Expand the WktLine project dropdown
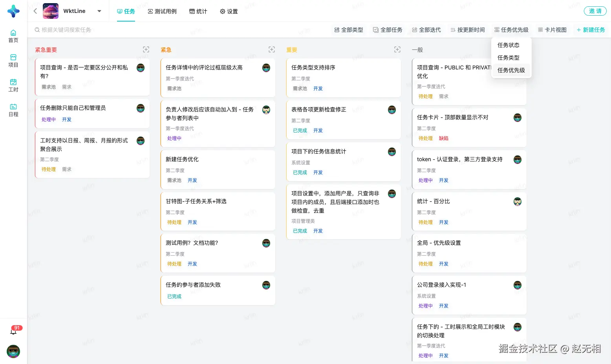611x364 pixels. pyautogui.click(x=99, y=11)
